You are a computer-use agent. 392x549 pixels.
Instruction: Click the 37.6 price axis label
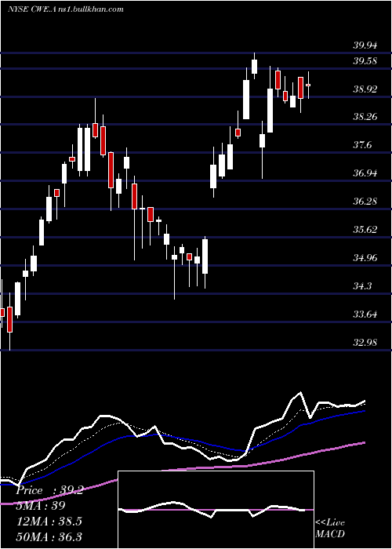362,145
